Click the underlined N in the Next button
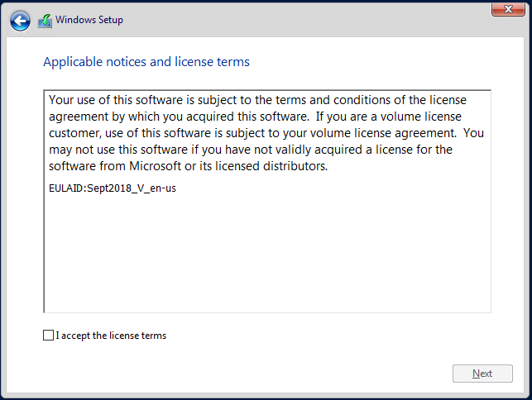This screenshot has width=532, height=400. click(476, 374)
